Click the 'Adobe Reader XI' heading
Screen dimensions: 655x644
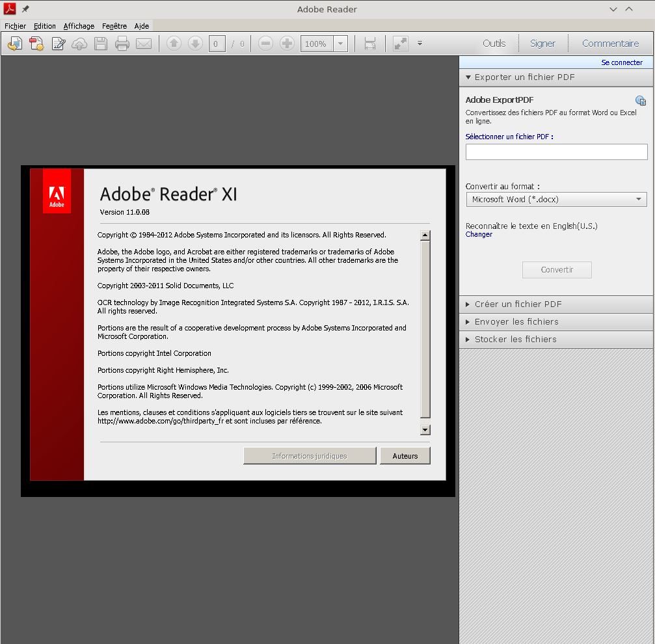click(168, 195)
